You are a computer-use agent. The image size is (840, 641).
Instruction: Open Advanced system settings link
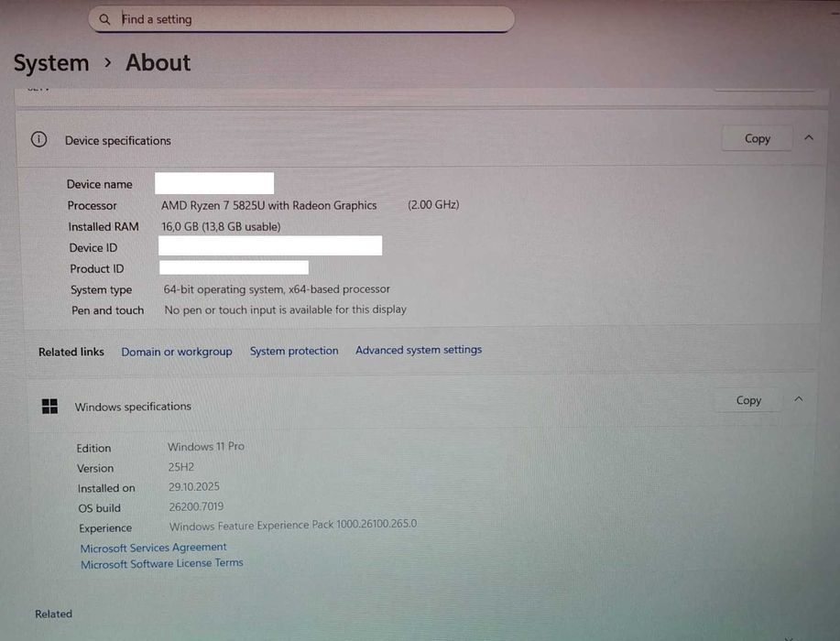(x=419, y=350)
